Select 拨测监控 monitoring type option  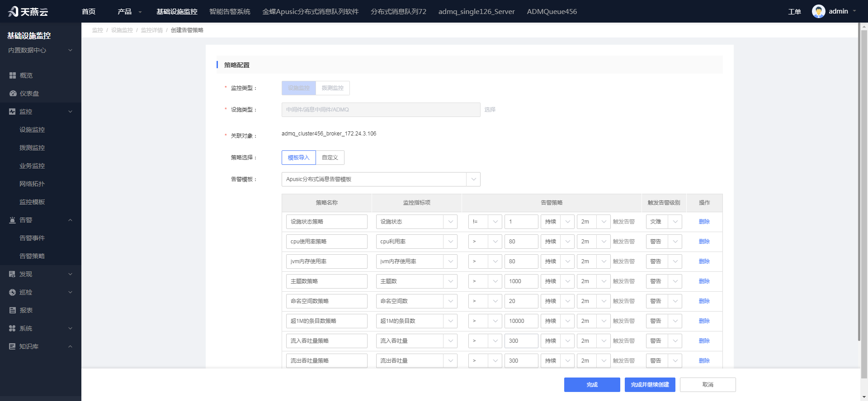pos(333,88)
